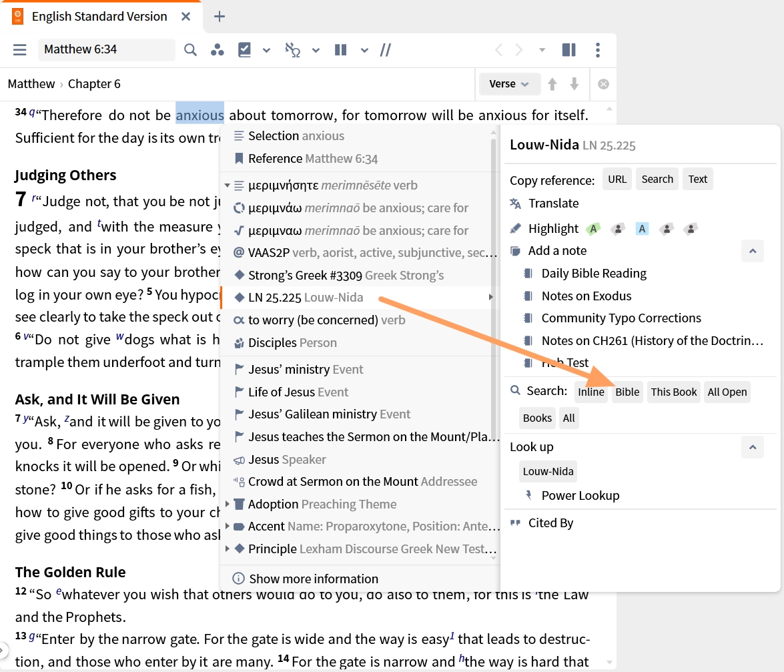Toggle the reading plan checkmark icon
The height and width of the screenshot is (672, 784).
[x=244, y=49]
